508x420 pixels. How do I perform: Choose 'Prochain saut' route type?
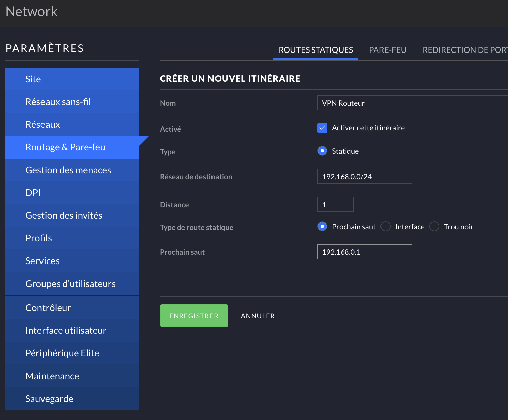[322, 227]
